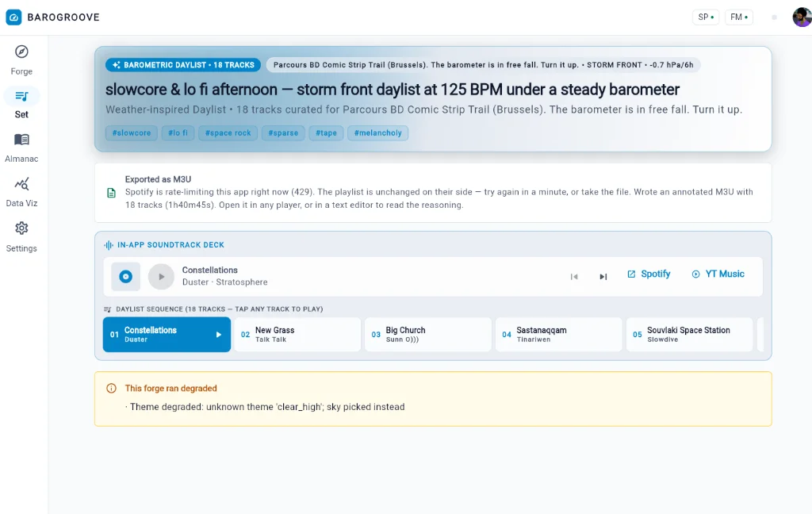Select track 03 Big Church
Viewport: 812px width, 514px height.
pyautogui.click(x=427, y=335)
